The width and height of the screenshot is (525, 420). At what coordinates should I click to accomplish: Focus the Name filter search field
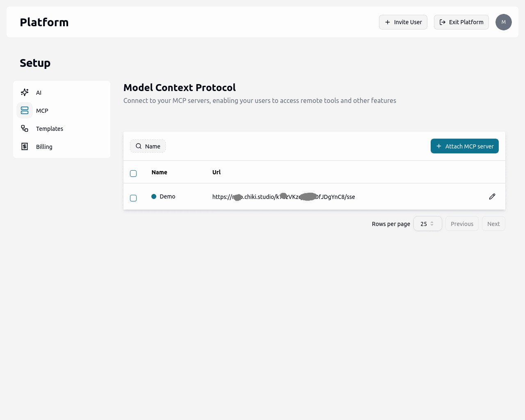click(153, 146)
